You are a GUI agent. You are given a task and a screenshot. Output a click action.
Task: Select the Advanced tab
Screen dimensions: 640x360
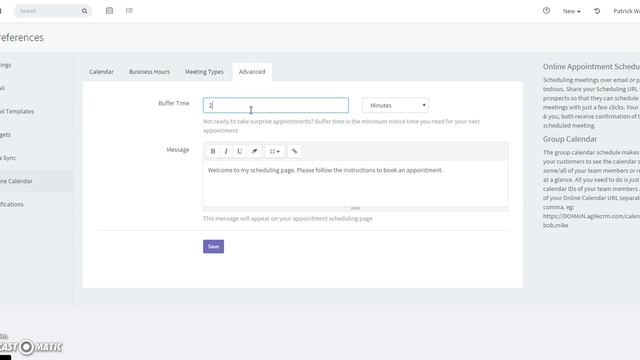click(x=252, y=72)
